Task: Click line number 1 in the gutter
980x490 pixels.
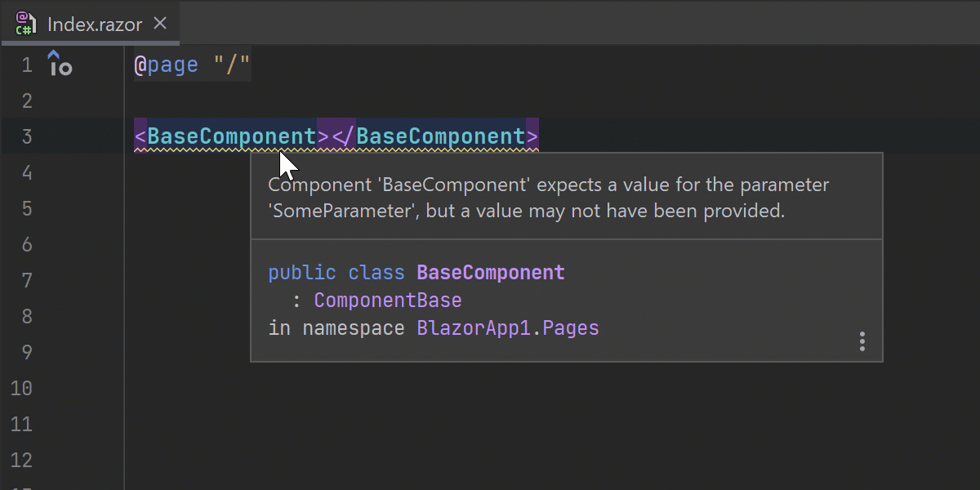Action: pyautogui.click(x=27, y=65)
